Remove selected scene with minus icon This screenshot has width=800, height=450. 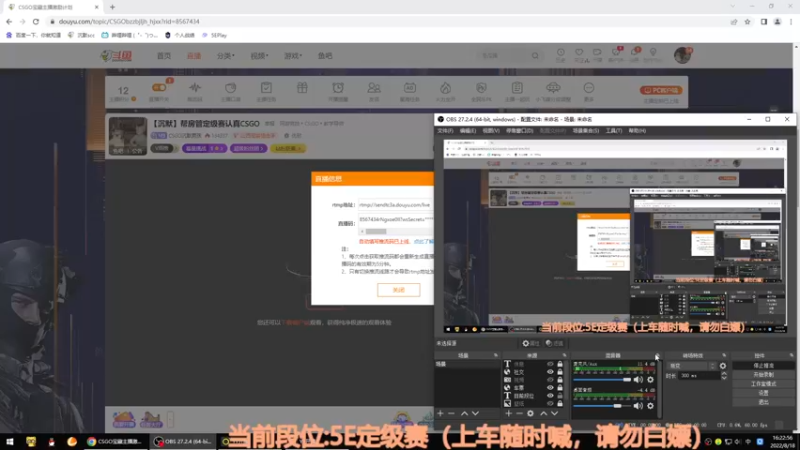tap(451, 413)
